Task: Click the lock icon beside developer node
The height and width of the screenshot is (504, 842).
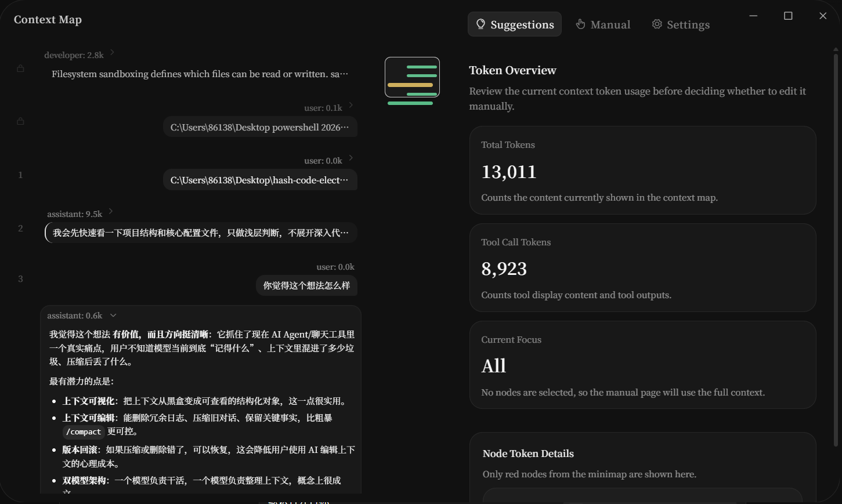Action: coord(20,68)
